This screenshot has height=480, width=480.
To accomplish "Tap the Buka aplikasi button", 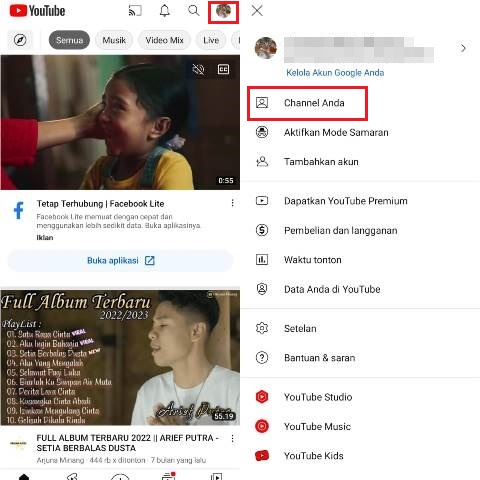I will (120, 260).
